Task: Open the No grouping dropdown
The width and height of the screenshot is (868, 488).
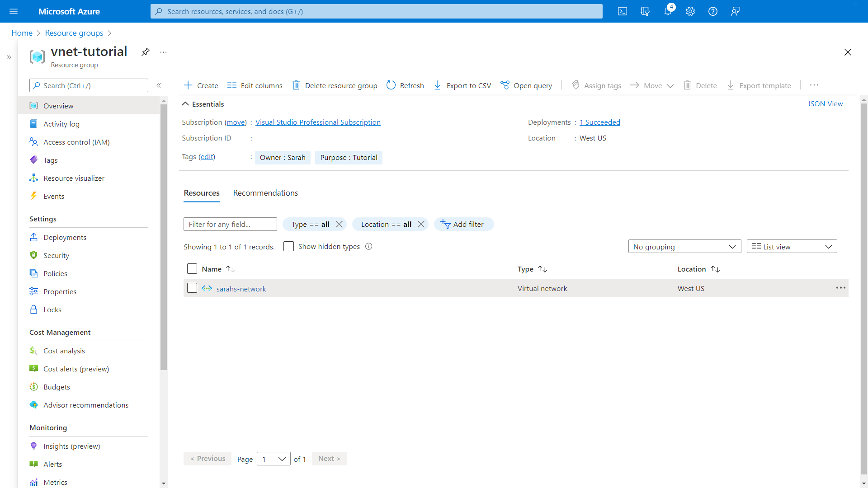Action: [684, 246]
